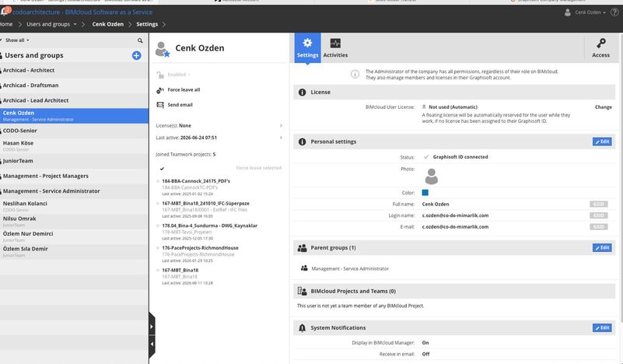Select Archicad - Architect group
This screenshot has height=364, width=623.
click(x=74, y=70)
